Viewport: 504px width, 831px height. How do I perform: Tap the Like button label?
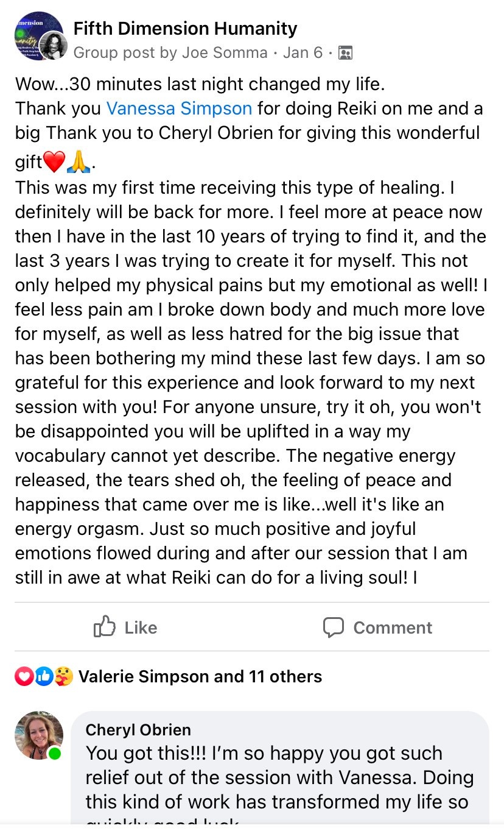pos(141,628)
